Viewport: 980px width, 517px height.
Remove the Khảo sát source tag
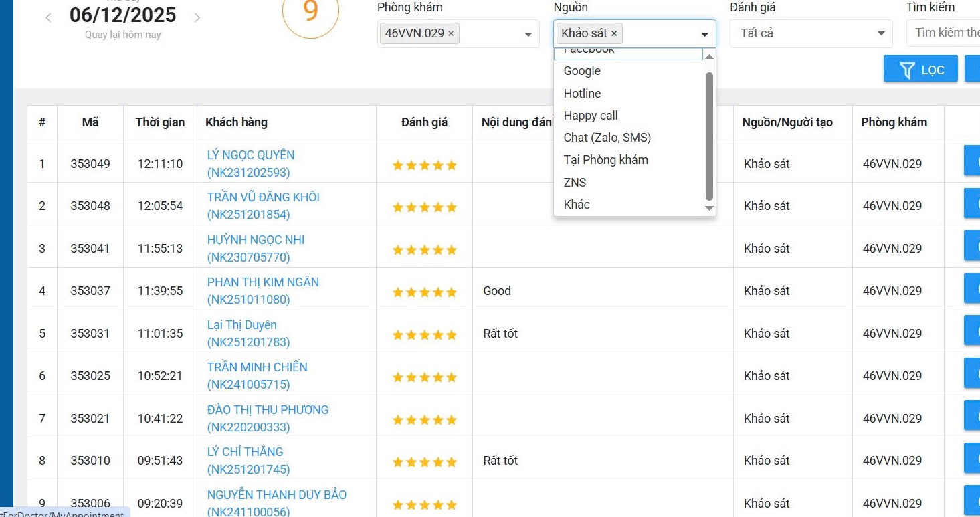point(614,33)
